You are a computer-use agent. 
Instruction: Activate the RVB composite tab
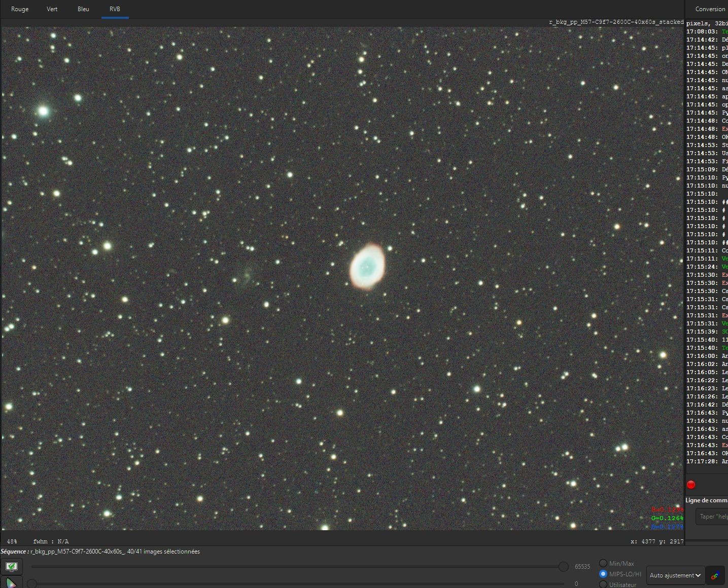coord(115,9)
